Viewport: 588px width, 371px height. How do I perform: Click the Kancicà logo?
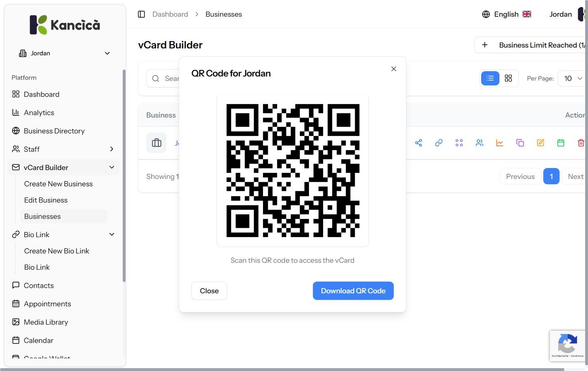[65, 25]
